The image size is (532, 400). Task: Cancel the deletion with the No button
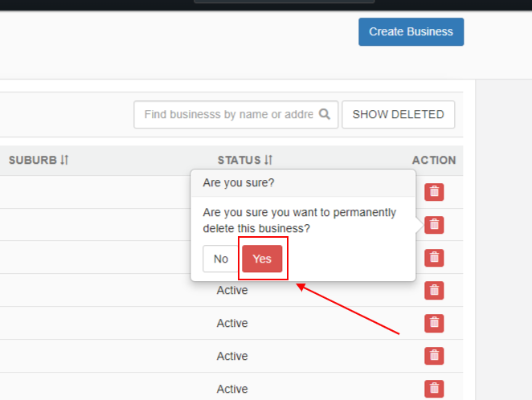pyautogui.click(x=221, y=259)
